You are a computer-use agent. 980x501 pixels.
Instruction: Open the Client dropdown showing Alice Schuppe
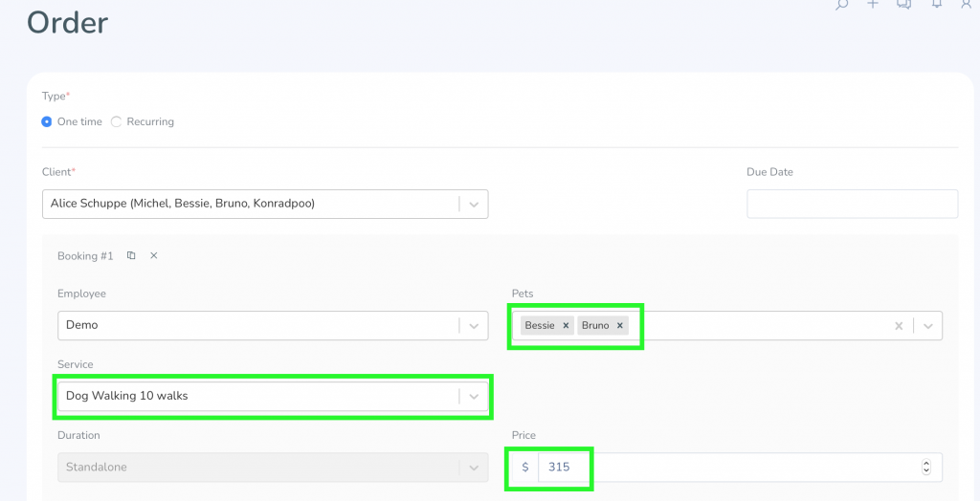tap(265, 204)
